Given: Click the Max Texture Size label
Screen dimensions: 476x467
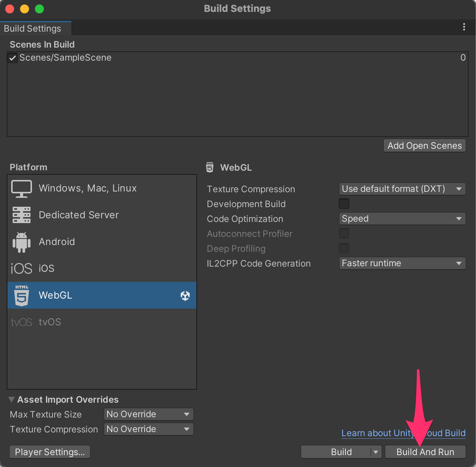Looking at the screenshot, I should [46, 415].
